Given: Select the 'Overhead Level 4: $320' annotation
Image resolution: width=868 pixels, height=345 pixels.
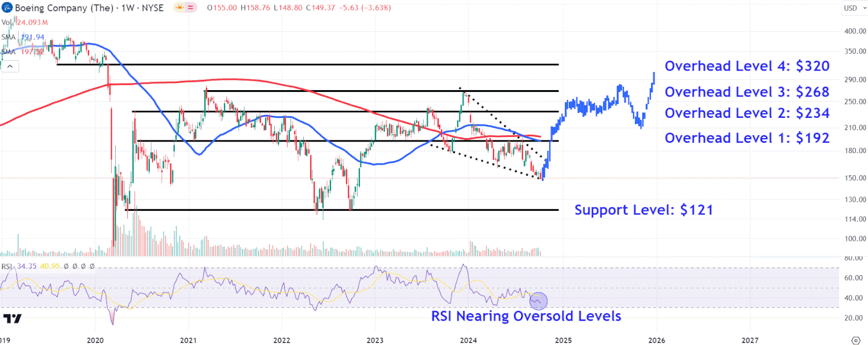Looking at the screenshot, I should point(747,66).
